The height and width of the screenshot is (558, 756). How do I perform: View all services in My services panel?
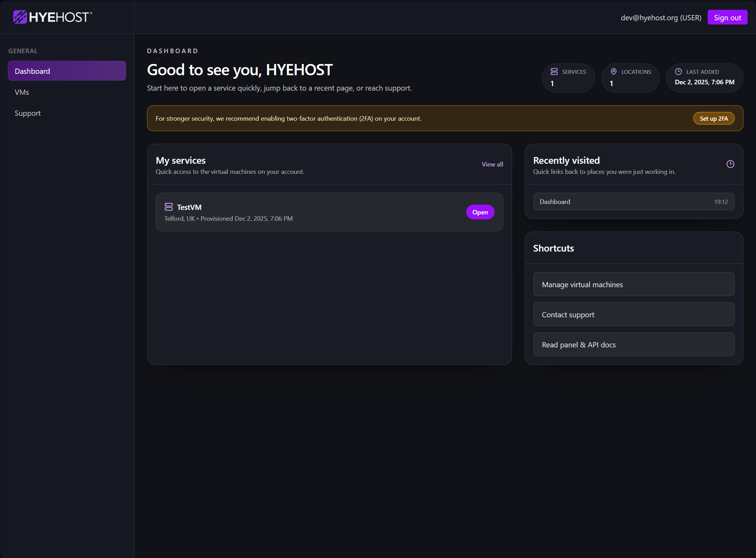[x=492, y=164]
